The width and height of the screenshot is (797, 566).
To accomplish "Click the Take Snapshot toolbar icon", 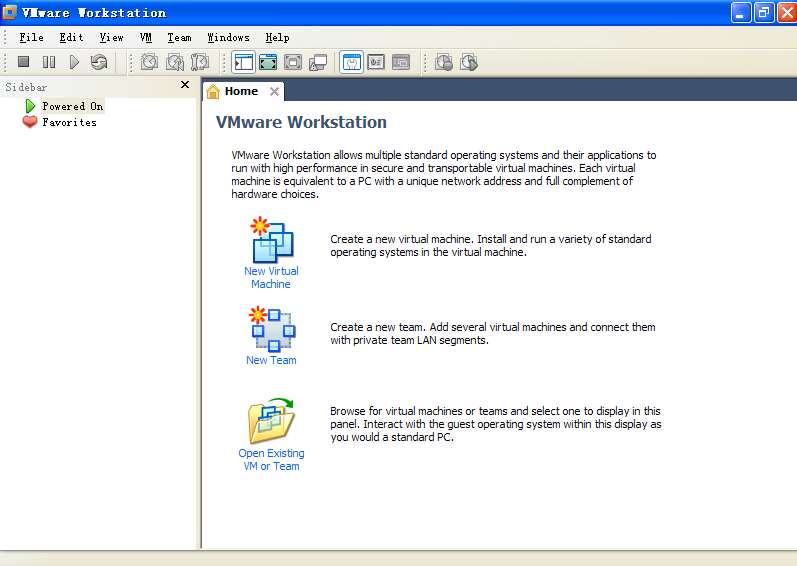I will click(149, 62).
